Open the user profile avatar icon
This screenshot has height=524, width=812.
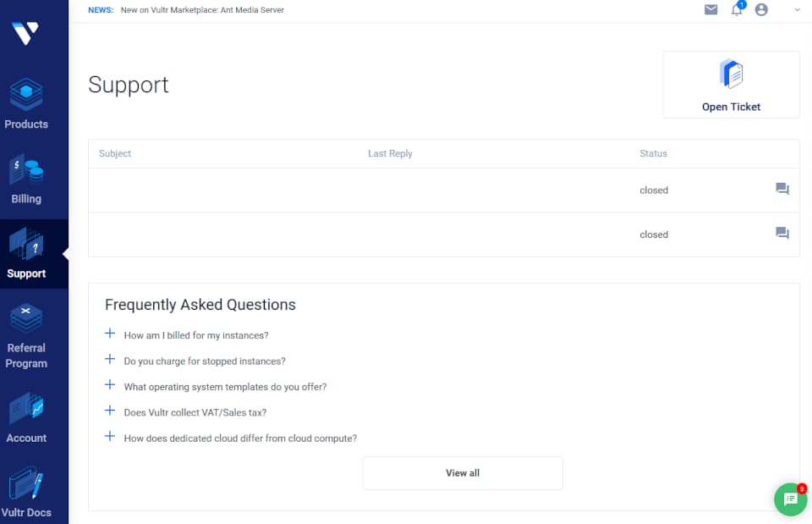[x=761, y=10]
